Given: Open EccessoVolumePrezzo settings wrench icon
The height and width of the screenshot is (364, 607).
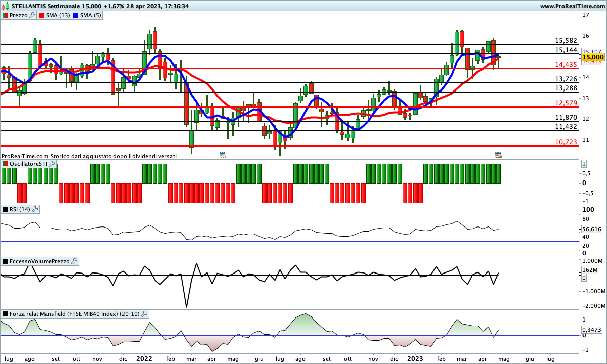Looking at the screenshot, I should 75,261.
